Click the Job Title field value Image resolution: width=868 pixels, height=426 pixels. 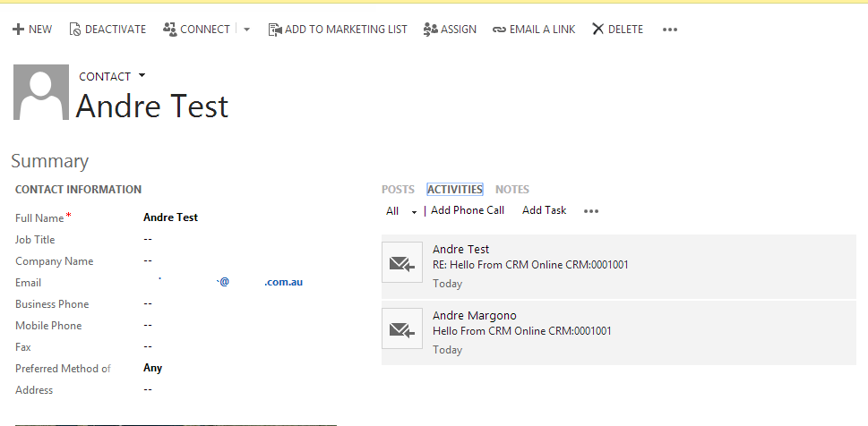[x=148, y=240]
